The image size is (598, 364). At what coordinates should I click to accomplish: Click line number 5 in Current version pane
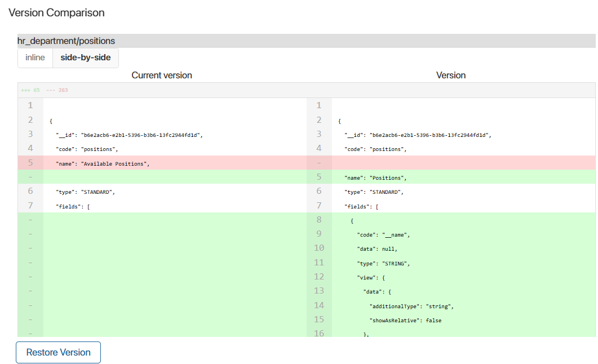(30, 163)
